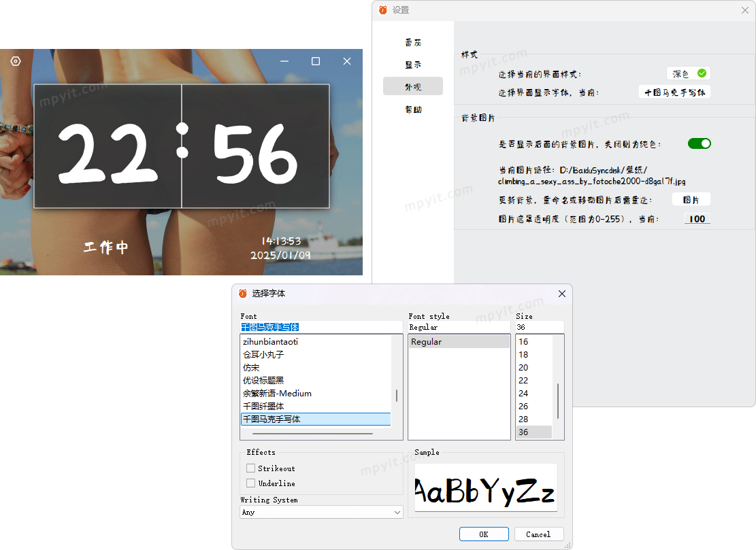Click the 14:13:53 clock time text
The image size is (756, 550).
point(281,241)
